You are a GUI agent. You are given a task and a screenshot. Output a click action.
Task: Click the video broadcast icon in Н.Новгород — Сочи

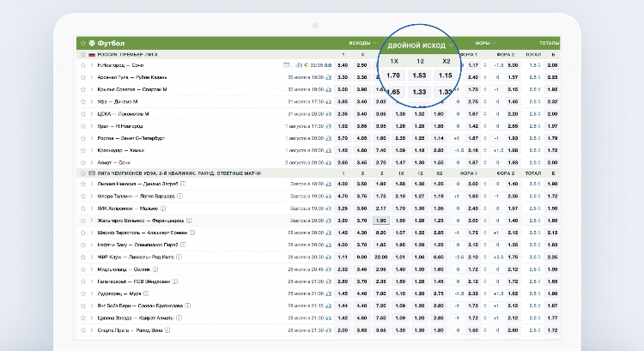pos(286,65)
